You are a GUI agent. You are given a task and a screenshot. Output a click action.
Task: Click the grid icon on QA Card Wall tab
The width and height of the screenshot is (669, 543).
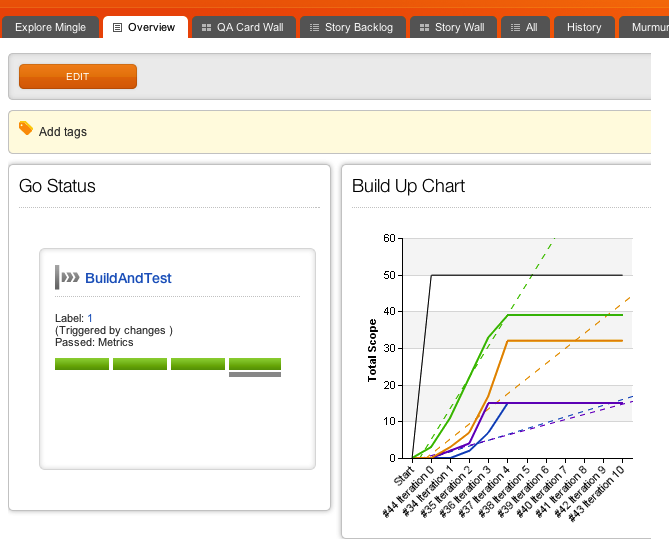[x=205, y=28]
